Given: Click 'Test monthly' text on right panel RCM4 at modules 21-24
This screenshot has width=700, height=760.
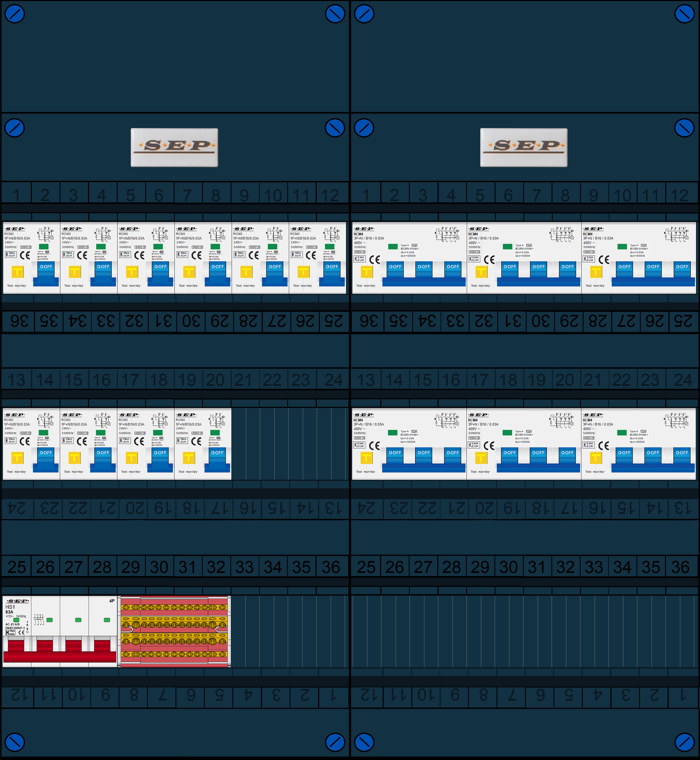Looking at the screenshot, I should click(x=595, y=472).
